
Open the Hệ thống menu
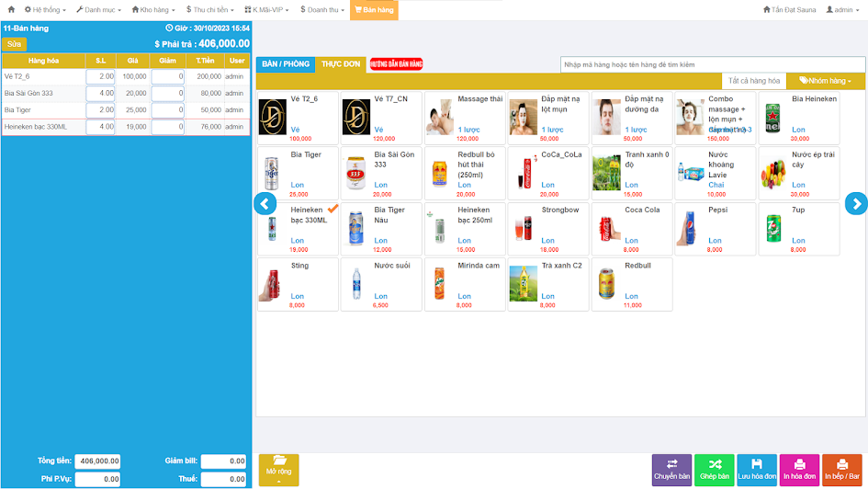click(x=45, y=9)
